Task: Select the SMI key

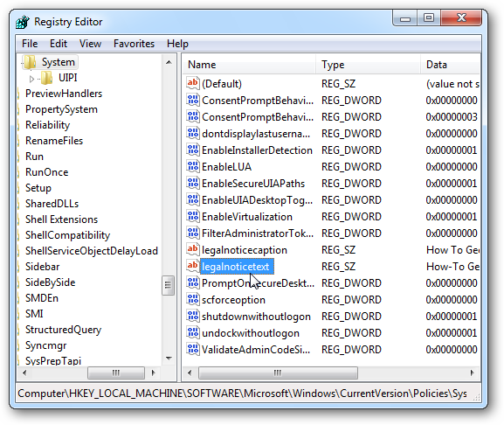Action: click(x=34, y=314)
